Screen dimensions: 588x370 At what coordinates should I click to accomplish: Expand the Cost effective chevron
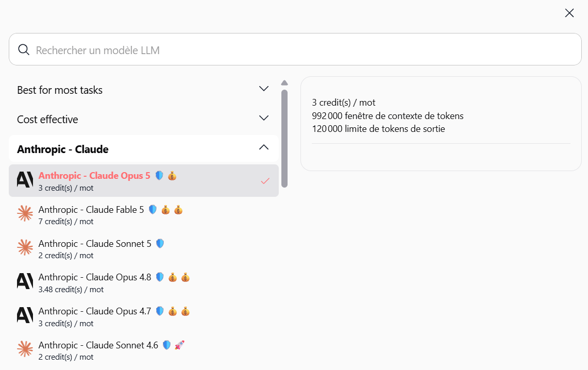click(x=264, y=118)
